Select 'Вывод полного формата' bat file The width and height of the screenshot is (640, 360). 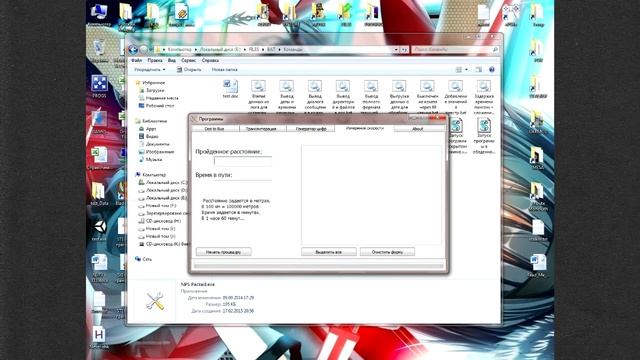371,97
